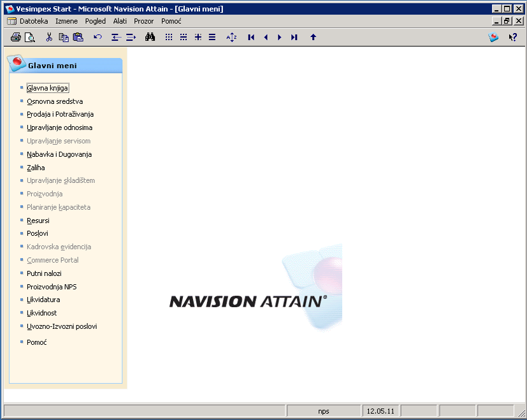This screenshot has width=527, height=420.
Task: Click the Print icon in toolbar
Action: point(15,37)
